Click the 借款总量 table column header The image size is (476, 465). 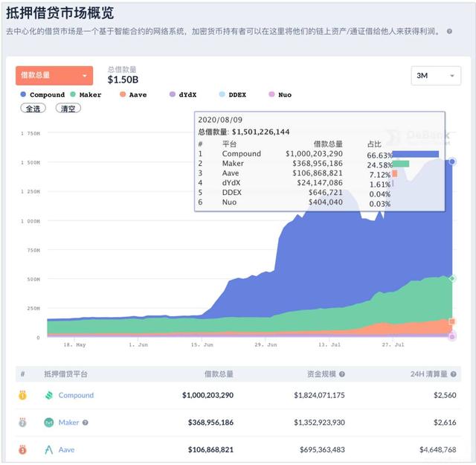click(219, 374)
